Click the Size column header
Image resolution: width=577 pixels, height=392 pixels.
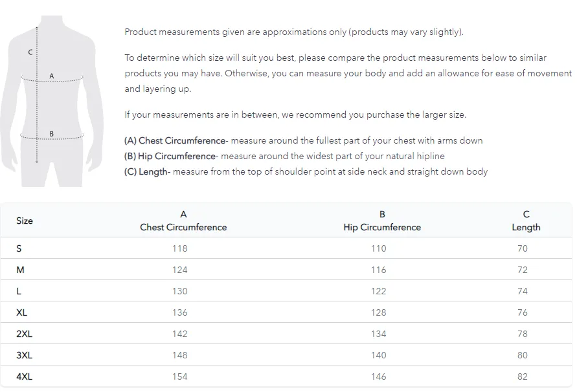(x=25, y=221)
